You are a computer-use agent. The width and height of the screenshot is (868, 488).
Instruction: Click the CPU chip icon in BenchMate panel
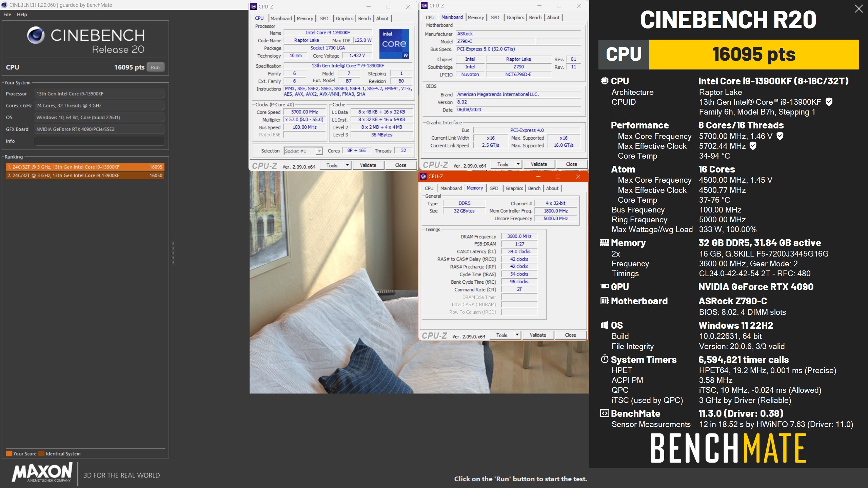tap(604, 81)
